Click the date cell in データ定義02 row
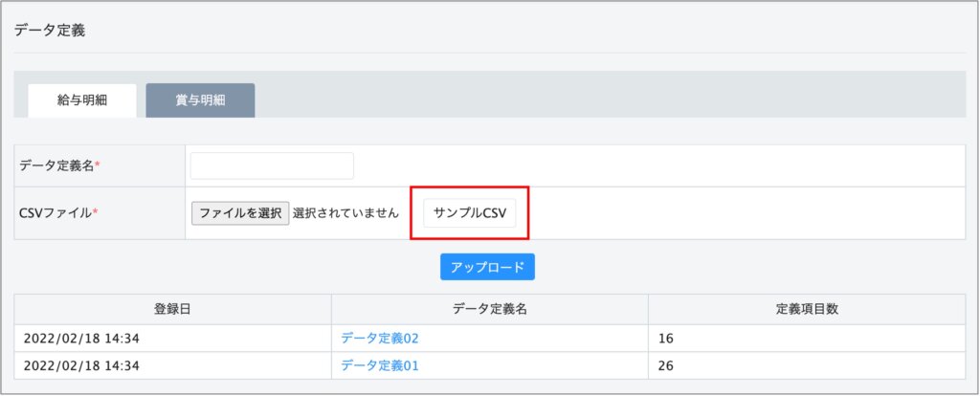This screenshot has height=396, width=980. 81,338
